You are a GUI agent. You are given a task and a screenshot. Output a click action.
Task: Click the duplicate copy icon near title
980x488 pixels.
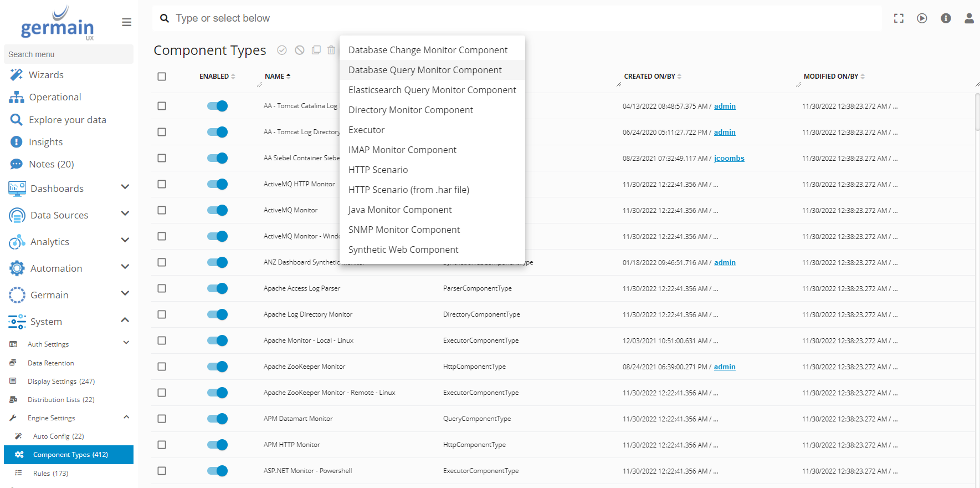point(316,50)
